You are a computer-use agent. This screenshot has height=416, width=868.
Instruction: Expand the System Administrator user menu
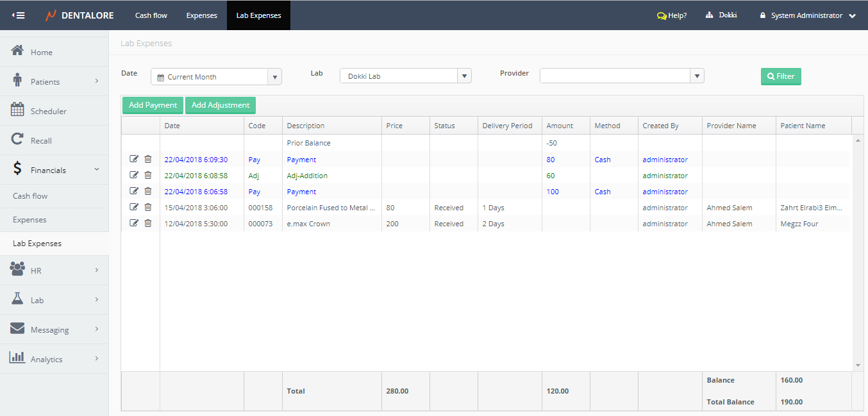[852, 16]
